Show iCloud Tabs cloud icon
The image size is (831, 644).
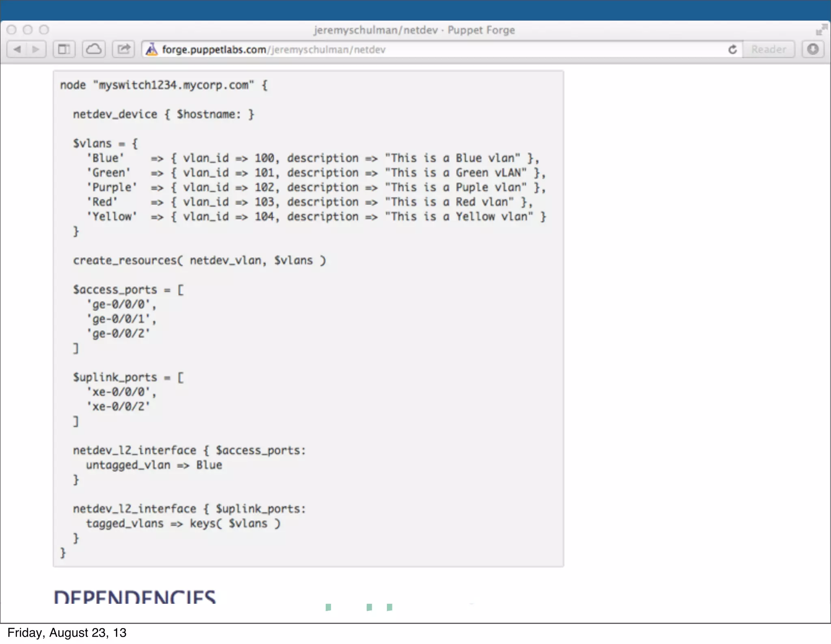94,50
